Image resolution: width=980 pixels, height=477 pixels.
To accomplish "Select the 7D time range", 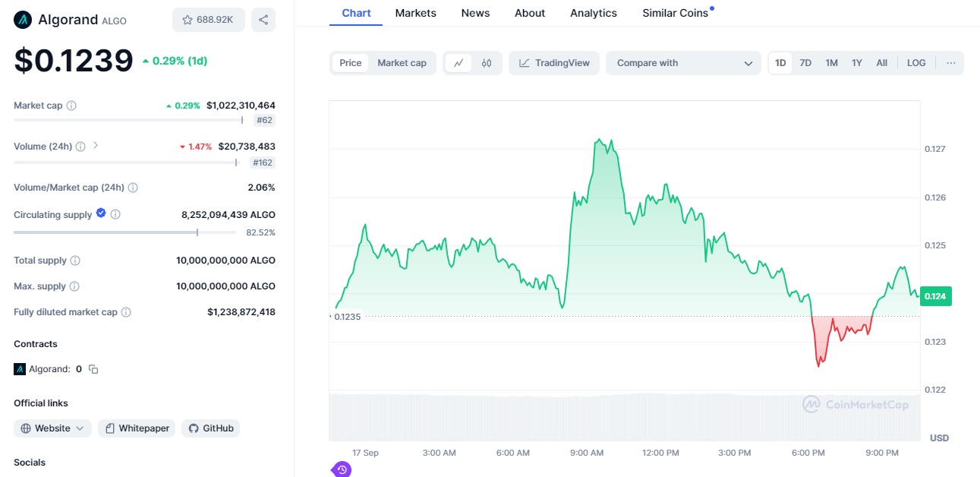I will (805, 63).
